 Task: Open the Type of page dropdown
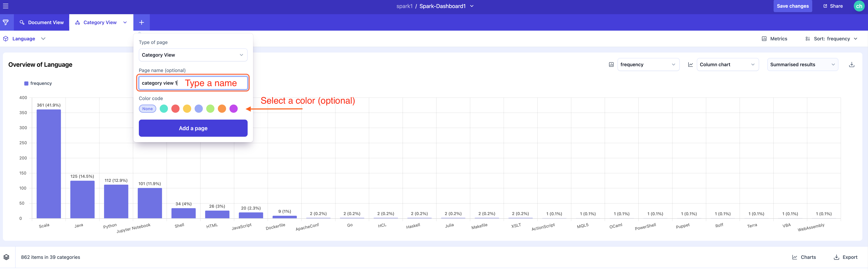[x=193, y=55]
